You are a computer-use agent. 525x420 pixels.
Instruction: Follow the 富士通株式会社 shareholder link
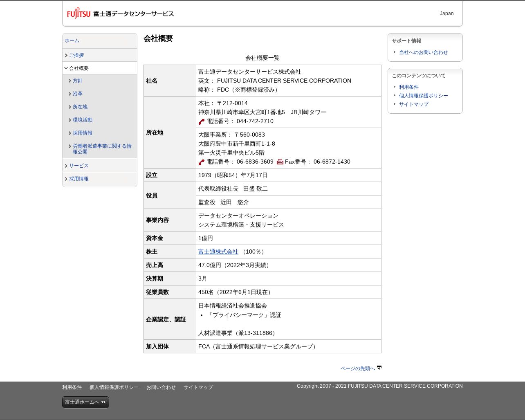[218, 252]
